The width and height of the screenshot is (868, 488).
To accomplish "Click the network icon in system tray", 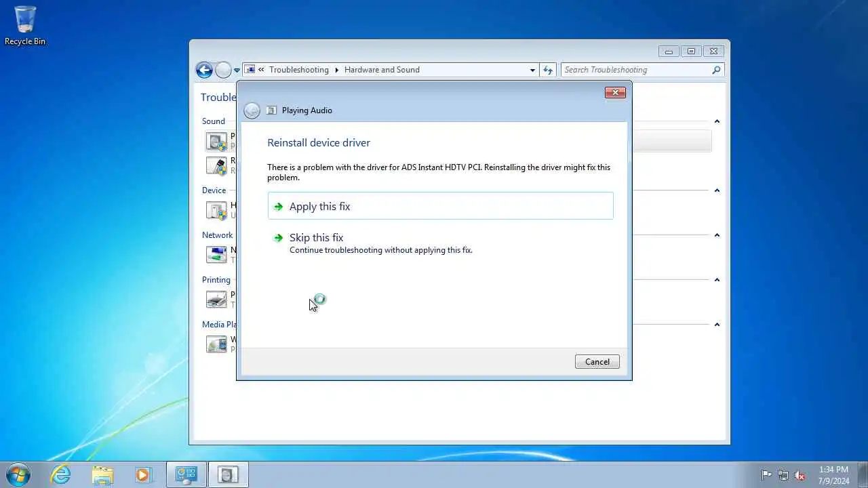I will click(x=783, y=475).
